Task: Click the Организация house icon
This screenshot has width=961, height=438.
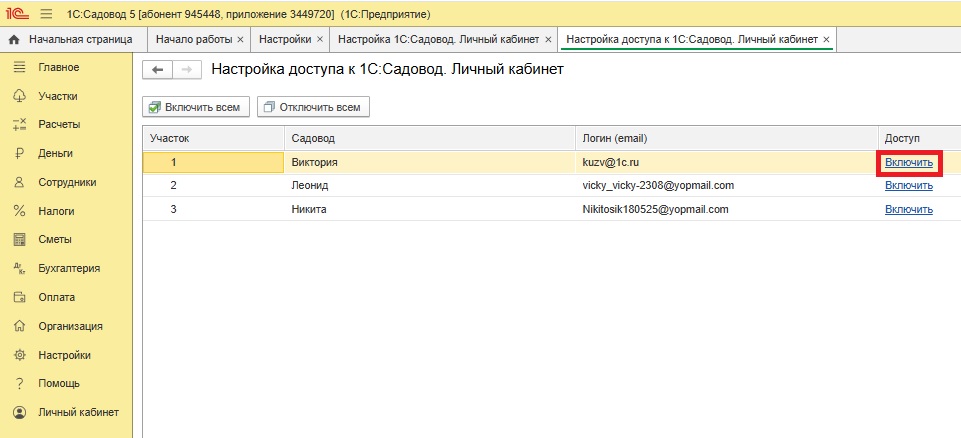Action: coord(20,326)
